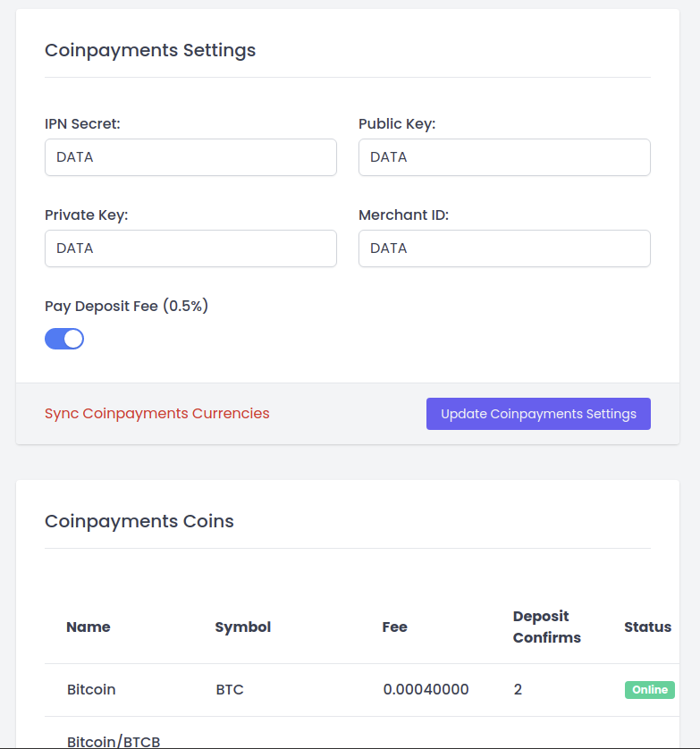Click the Name column header
Viewport: 700px width, 749px height.
click(x=89, y=627)
